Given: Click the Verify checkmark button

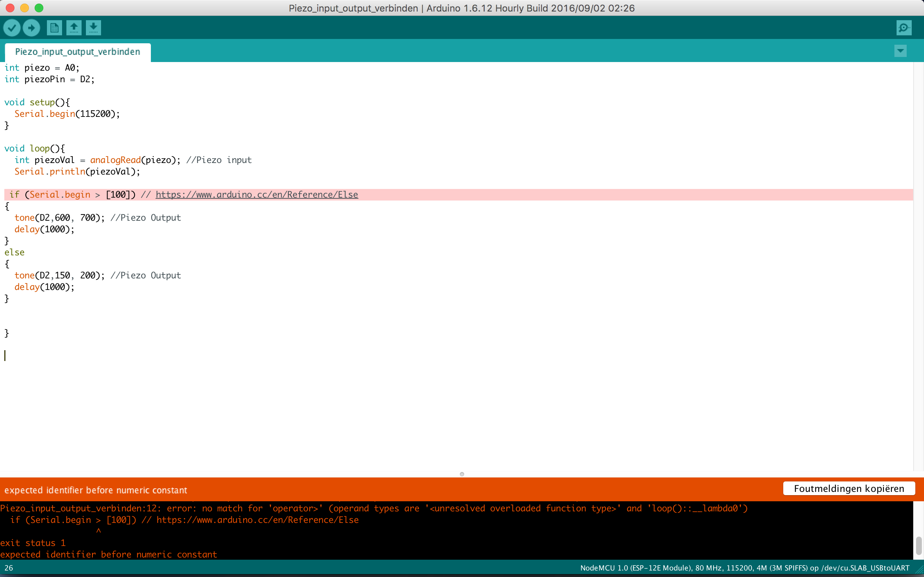Looking at the screenshot, I should [x=12, y=28].
